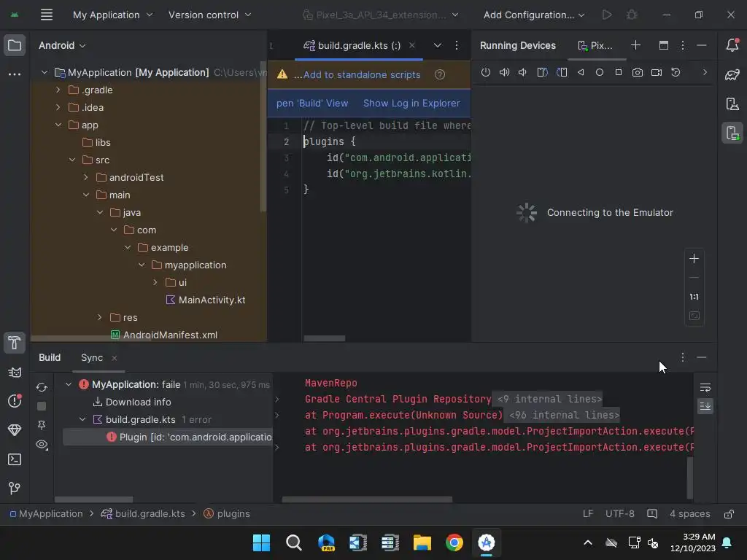Viewport: 747px width, 560px height.
Task: Open the Android project view dropdown
Action: click(62, 46)
